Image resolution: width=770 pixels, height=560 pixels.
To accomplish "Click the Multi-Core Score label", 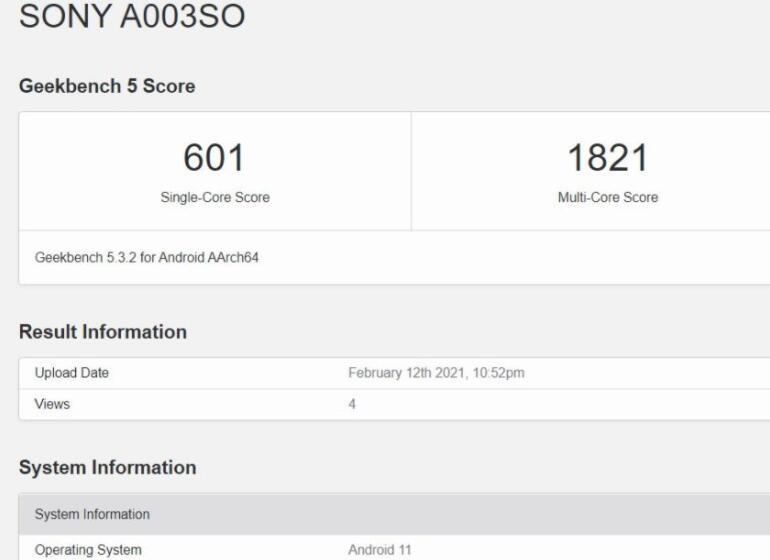I will (608, 197).
